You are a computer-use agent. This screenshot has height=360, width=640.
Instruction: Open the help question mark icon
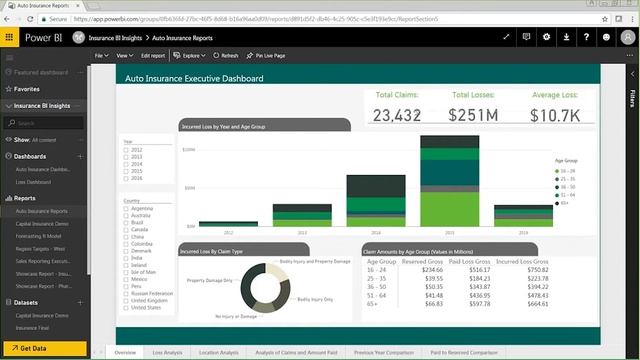pos(586,37)
